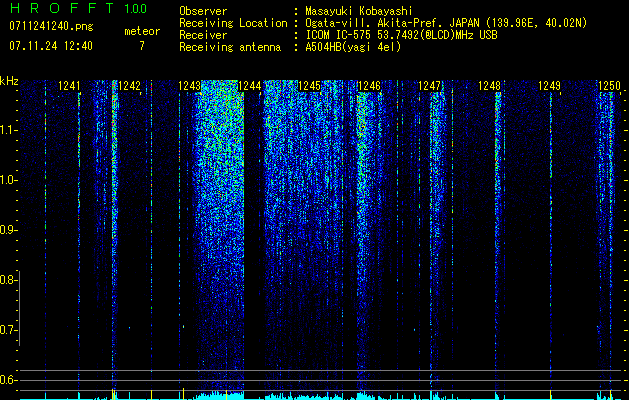This screenshot has height=400, width=629.
Task: Click the 1245 time marker
Action: [309, 86]
